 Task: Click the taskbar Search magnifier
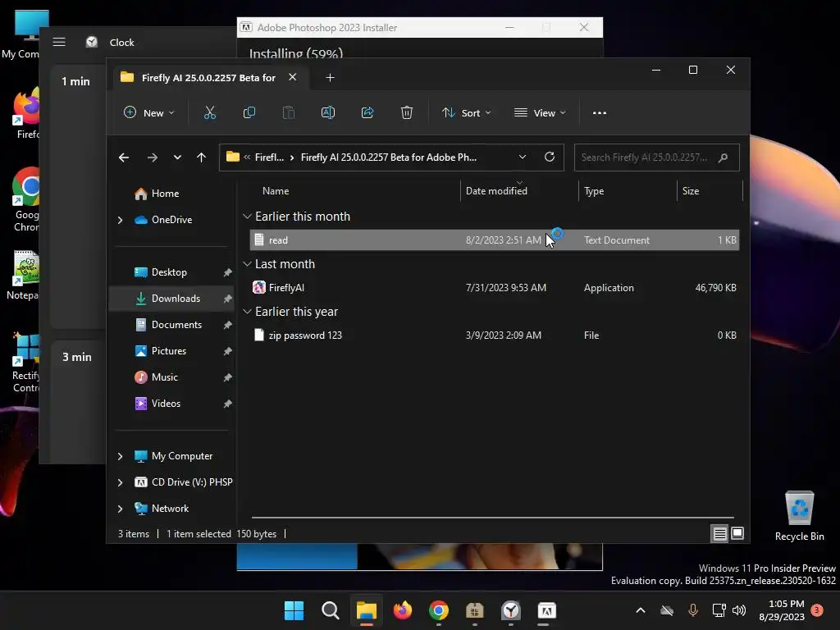pos(330,610)
